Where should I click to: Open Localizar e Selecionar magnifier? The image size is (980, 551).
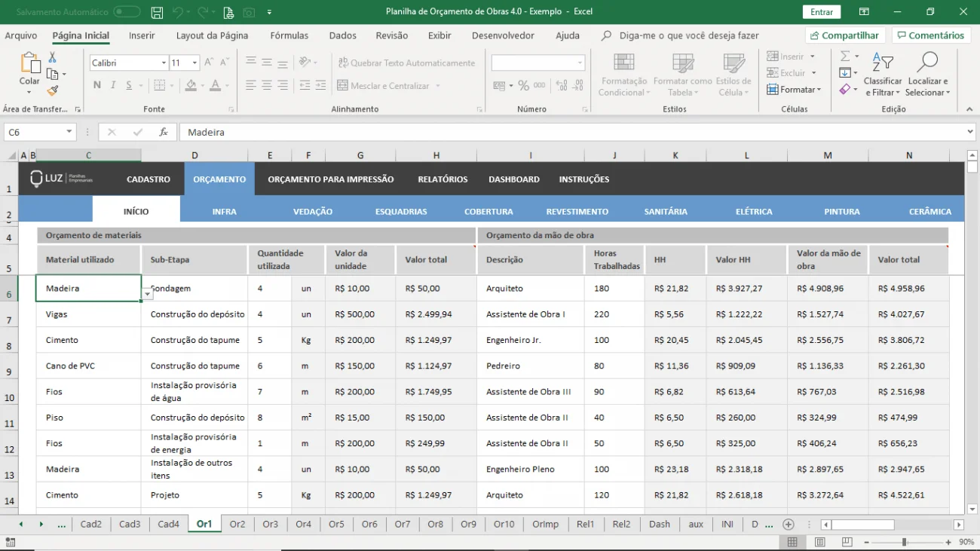coord(927,75)
